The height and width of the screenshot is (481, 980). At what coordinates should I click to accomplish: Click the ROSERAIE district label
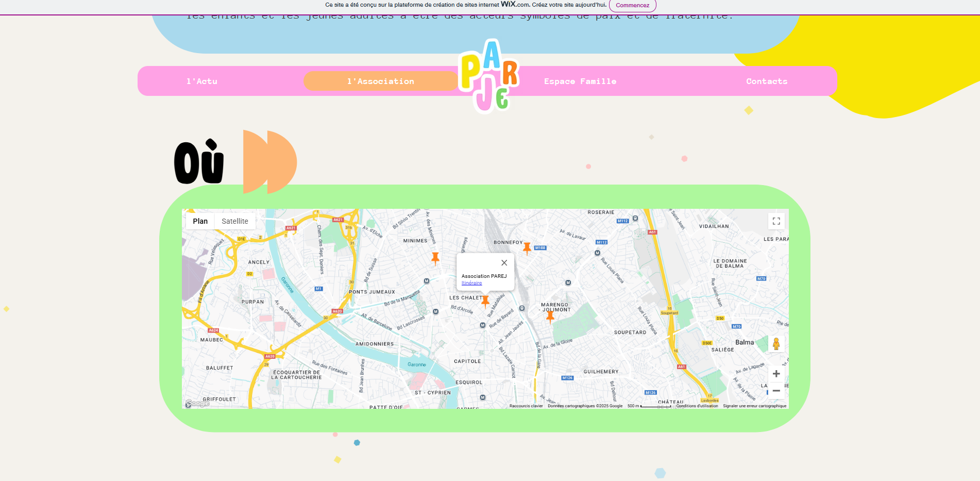pyautogui.click(x=601, y=212)
